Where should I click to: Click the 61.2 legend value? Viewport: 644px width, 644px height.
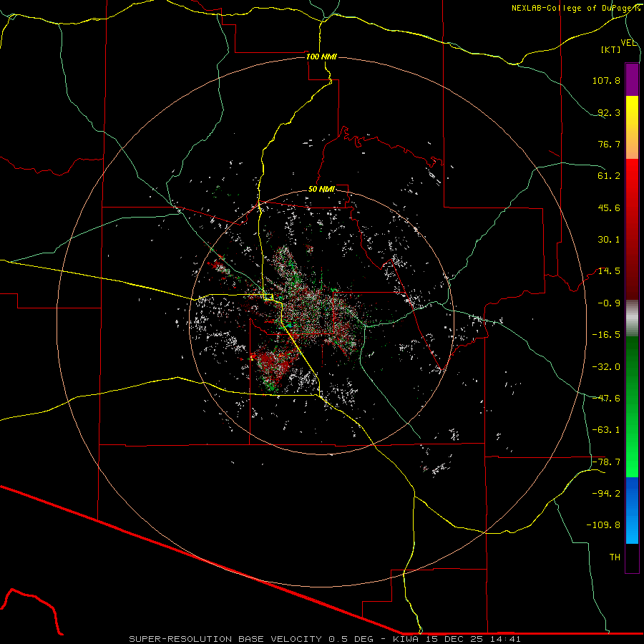609,175
